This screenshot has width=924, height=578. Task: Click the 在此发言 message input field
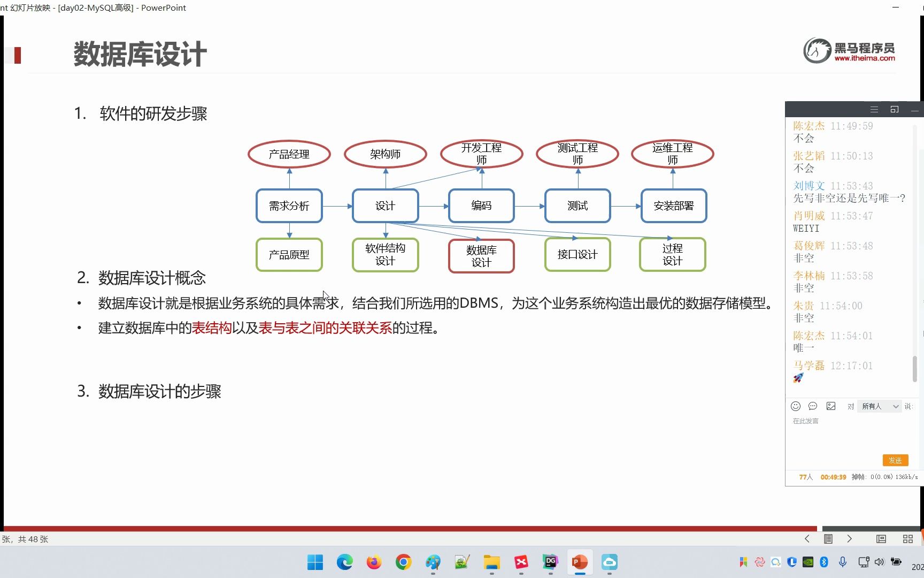click(x=851, y=433)
